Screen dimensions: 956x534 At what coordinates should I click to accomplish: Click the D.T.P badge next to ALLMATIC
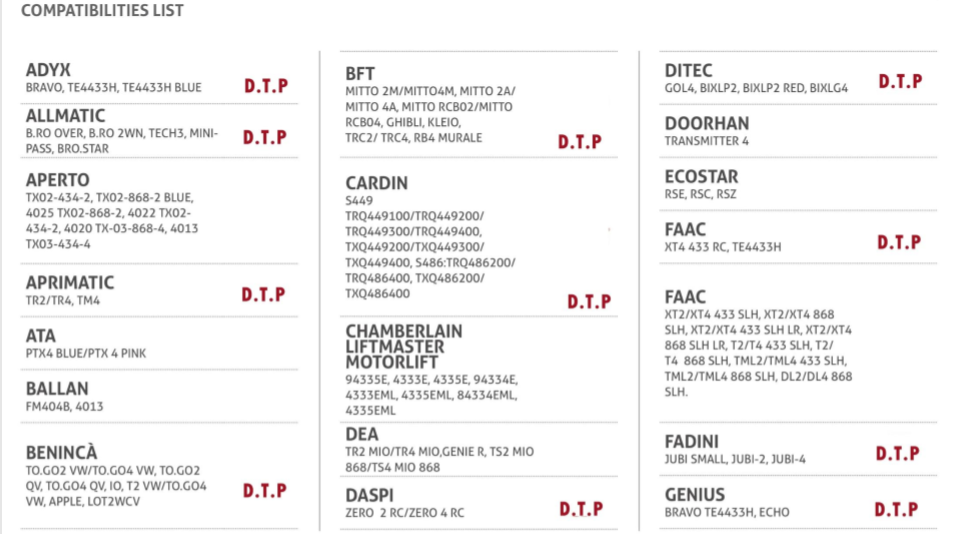pyautogui.click(x=265, y=138)
